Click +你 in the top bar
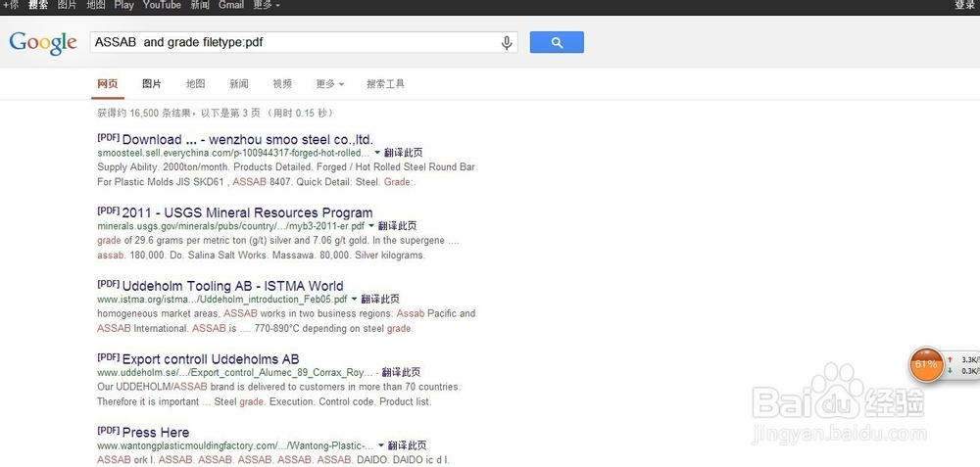980x467 pixels. point(11,5)
